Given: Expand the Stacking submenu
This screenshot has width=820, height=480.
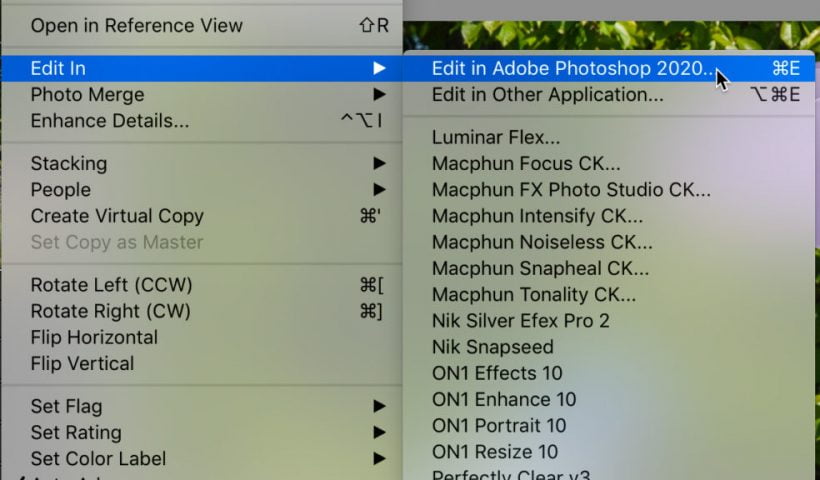Looking at the screenshot, I should click(x=201, y=164).
